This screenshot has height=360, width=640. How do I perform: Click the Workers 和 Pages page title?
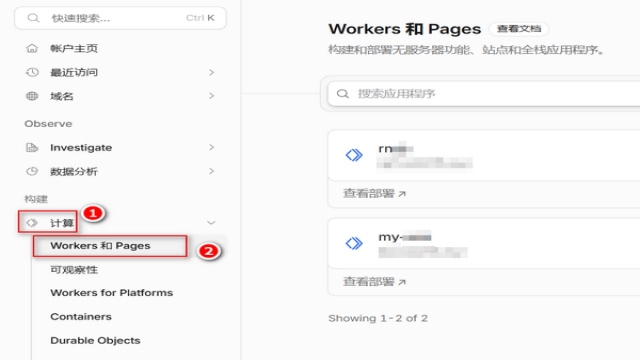point(404,29)
